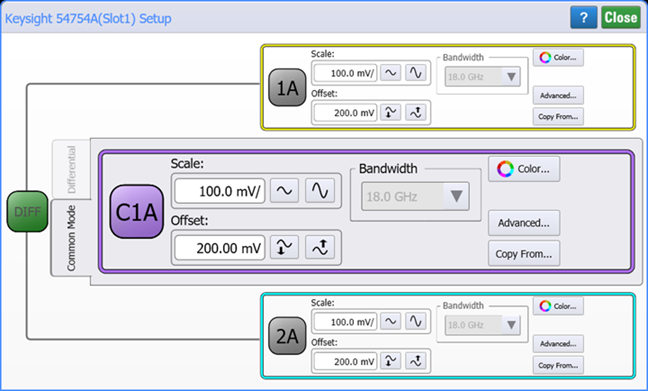Open the 1A bandwidth dropdown
This screenshot has width=648, height=391.
482,76
